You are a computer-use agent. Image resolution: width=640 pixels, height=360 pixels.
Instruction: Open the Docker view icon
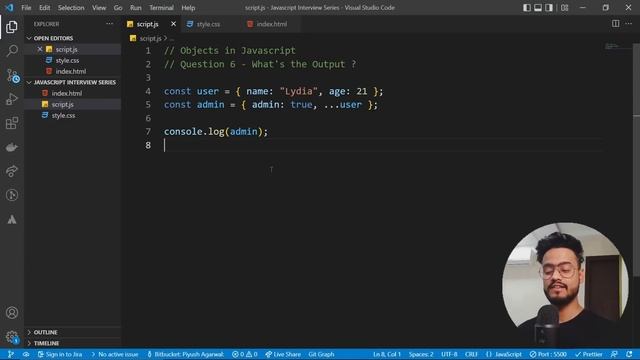tap(12, 147)
